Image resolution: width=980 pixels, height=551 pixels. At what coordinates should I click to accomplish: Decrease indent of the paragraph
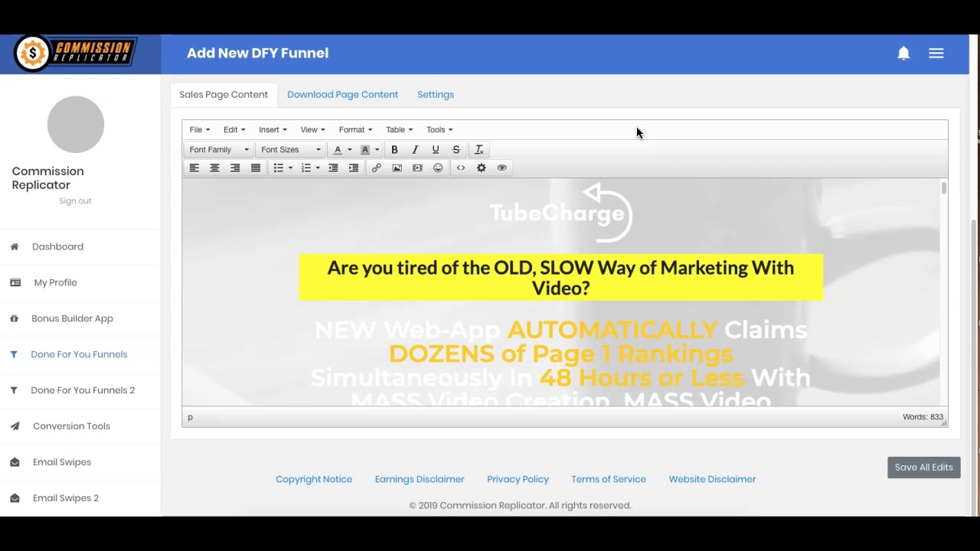tap(333, 168)
